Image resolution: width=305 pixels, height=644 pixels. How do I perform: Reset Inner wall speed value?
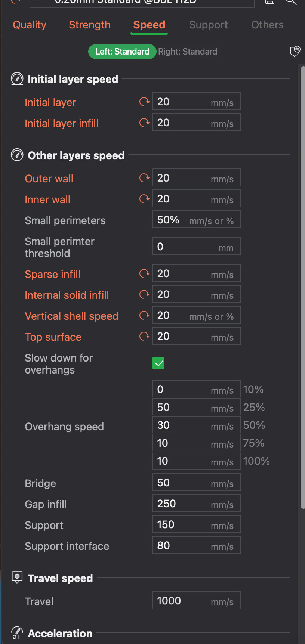144,199
